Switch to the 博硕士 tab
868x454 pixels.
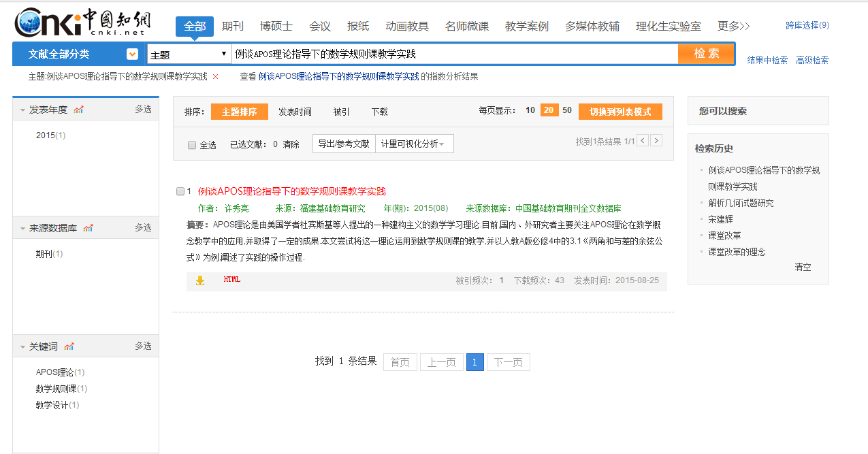276,26
